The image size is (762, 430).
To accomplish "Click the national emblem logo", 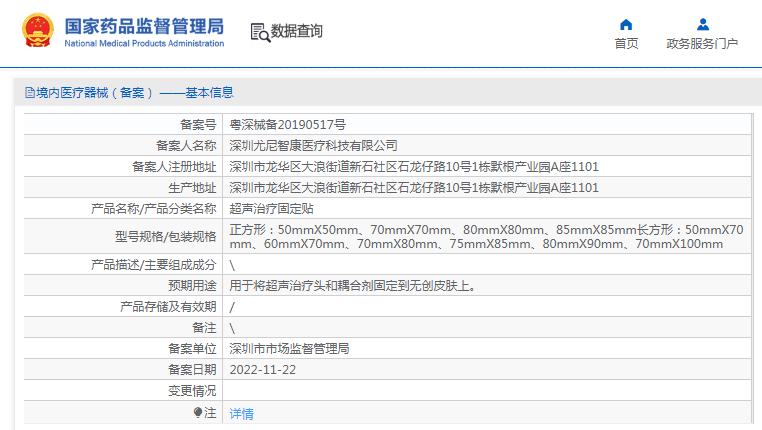I will 37,31.
